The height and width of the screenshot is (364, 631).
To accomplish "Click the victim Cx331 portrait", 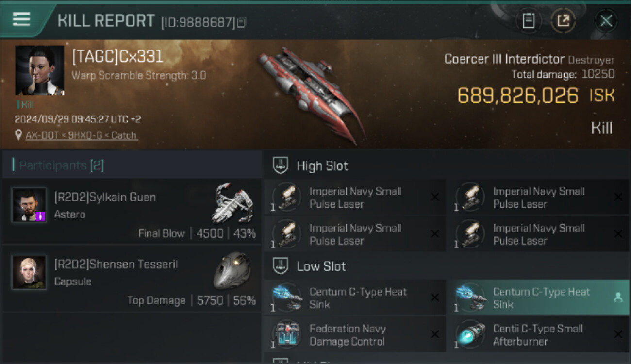I will [x=40, y=70].
